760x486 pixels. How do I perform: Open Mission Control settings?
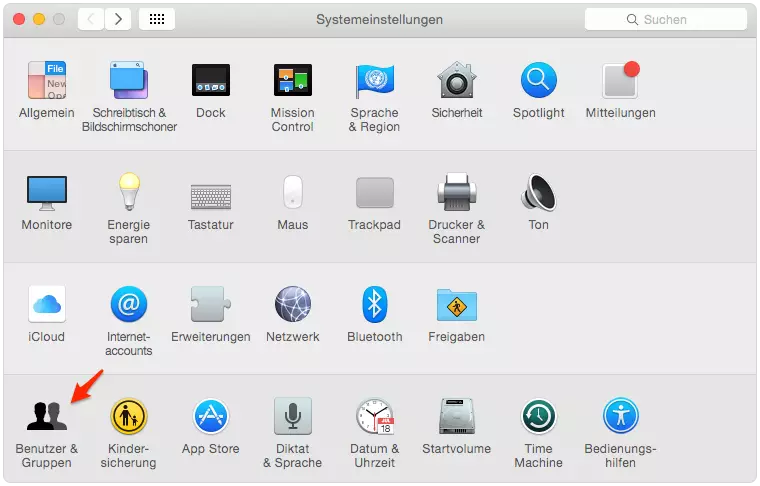click(x=292, y=81)
